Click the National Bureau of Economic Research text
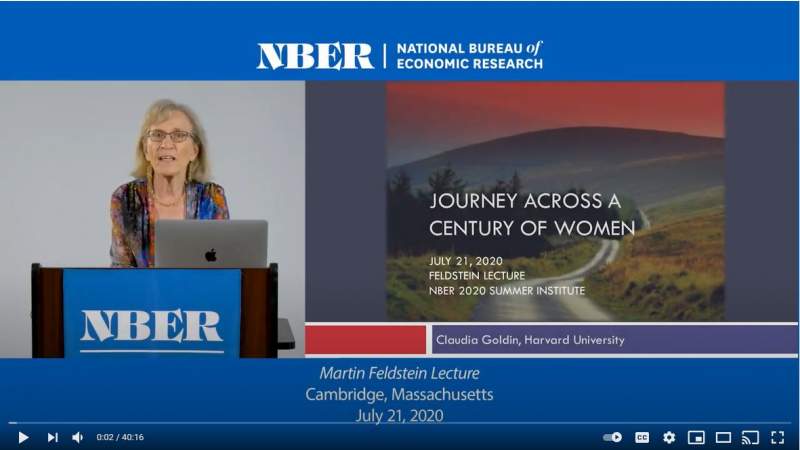 click(469, 56)
